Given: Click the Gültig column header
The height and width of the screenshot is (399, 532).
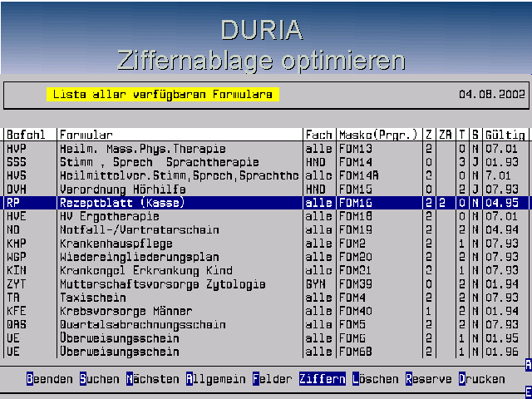Looking at the screenshot, I should pyautogui.click(x=505, y=135).
